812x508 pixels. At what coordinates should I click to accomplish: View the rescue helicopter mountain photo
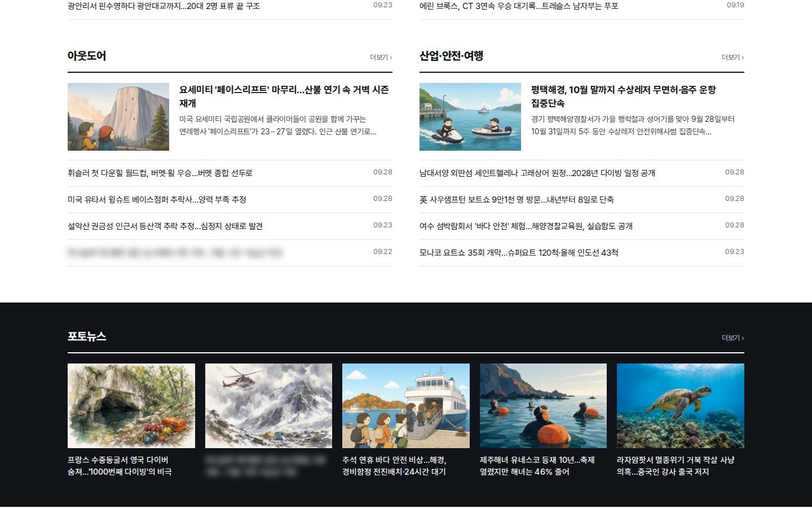coord(268,406)
